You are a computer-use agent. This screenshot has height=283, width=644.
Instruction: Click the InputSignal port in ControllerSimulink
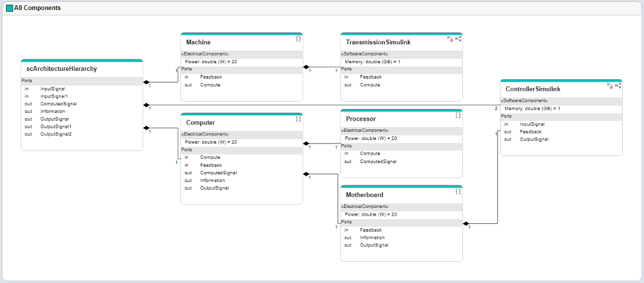532,124
